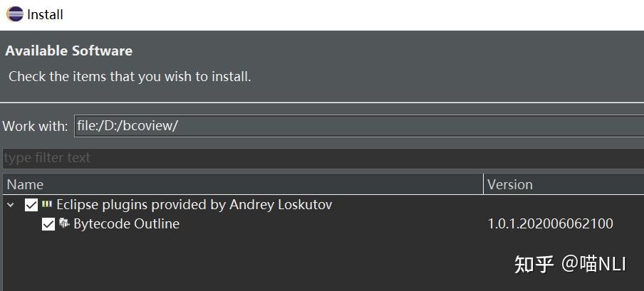Click the version number 1.0.1.202006062100
Screen dimensions: 644x291
(550, 224)
